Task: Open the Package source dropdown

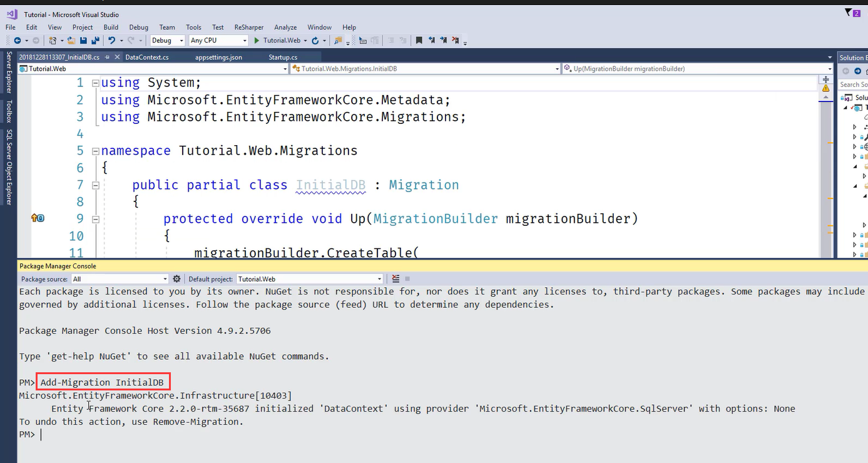Action: (120, 279)
